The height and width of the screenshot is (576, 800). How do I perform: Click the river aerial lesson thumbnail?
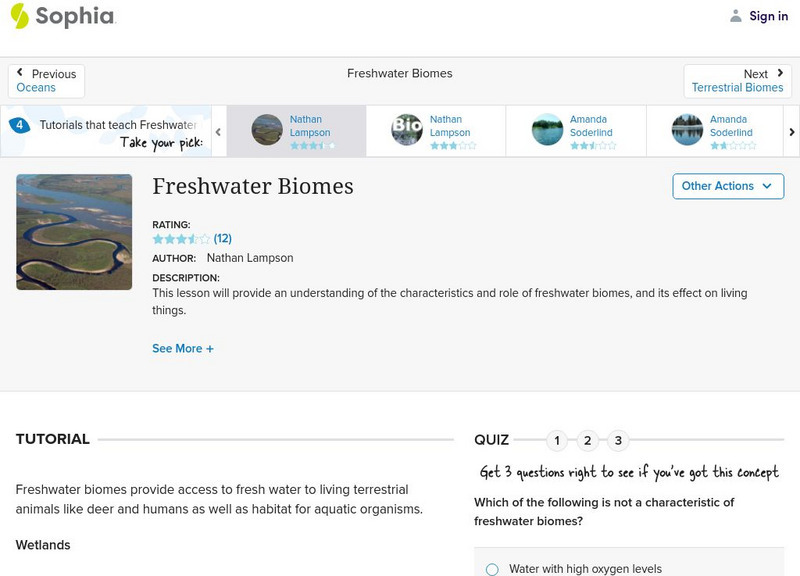[x=74, y=232]
